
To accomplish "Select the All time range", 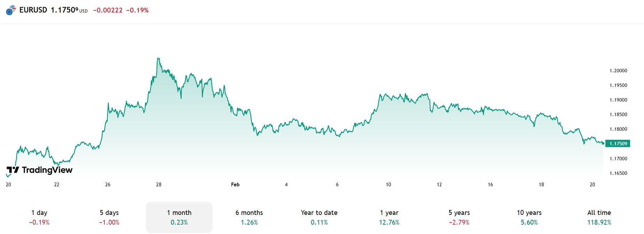I will tap(599, 217).
